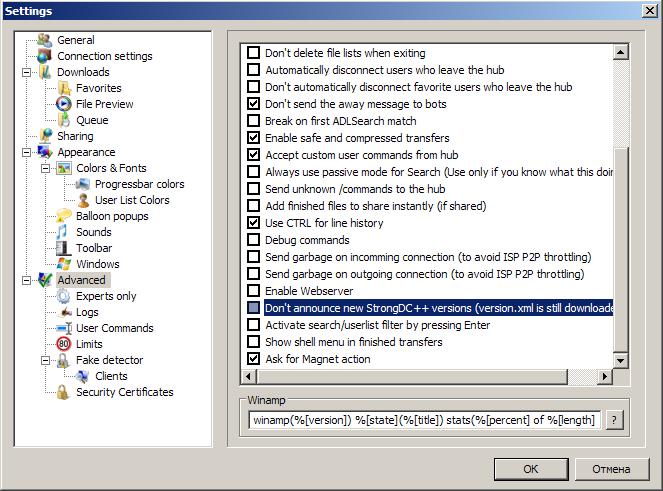The image size is (663, 491).
Task: Uncheck Ask for Magnet action
Action: (x=254, y=359)
